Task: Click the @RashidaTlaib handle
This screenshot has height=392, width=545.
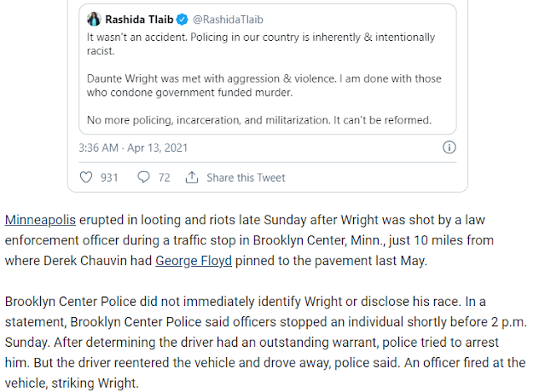Action: coord(228,20)
